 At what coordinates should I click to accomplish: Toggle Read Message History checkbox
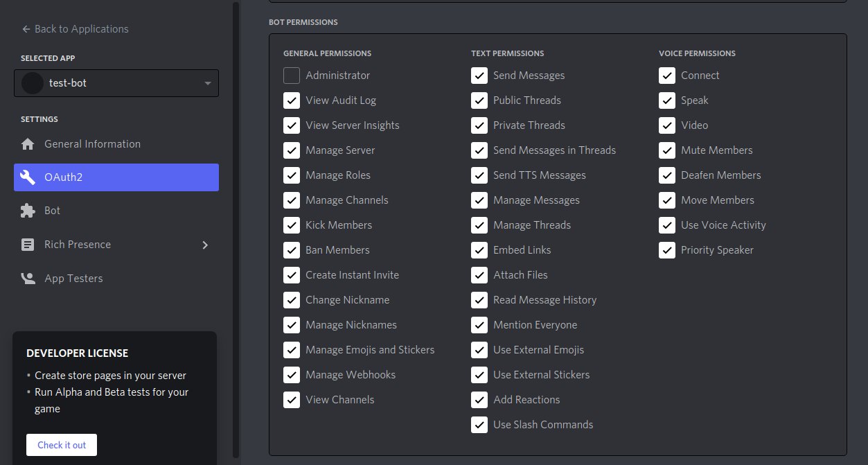[x=479, y=300]
